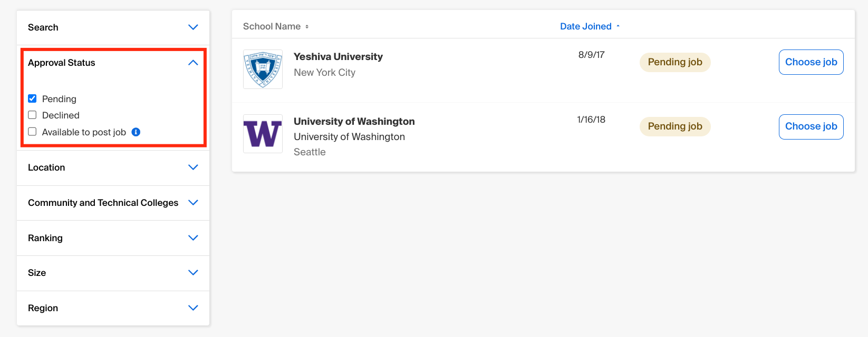This screenshot has width=868, height=337.
Task: Sort the list by School Name header
Action: 272,26
